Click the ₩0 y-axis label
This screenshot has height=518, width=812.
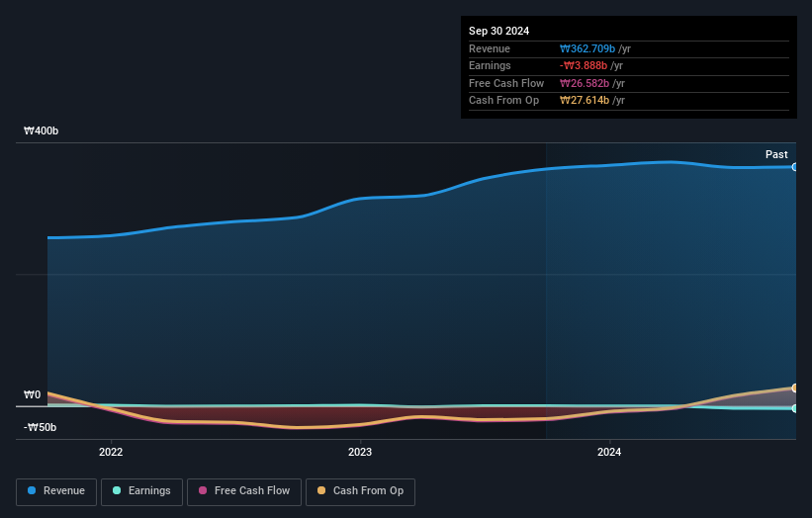(x=32, y=394)
